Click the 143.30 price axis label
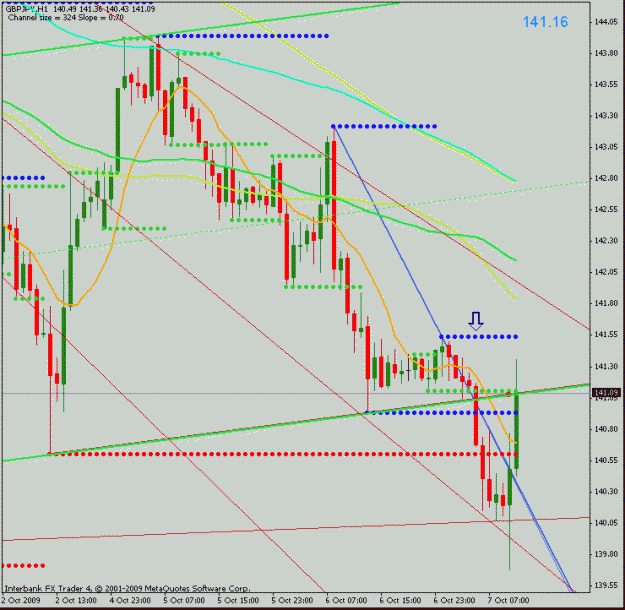 [x=606, y=116]
